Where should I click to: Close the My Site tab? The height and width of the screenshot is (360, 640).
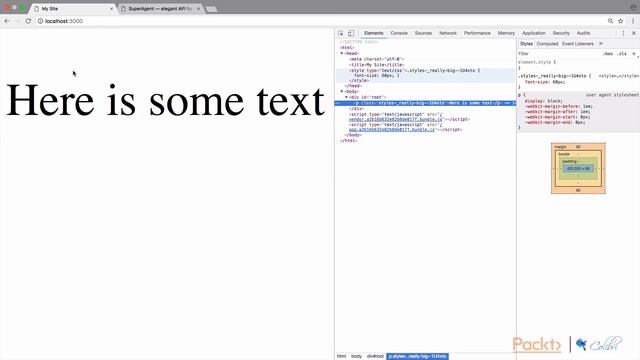tap(111, 9)
